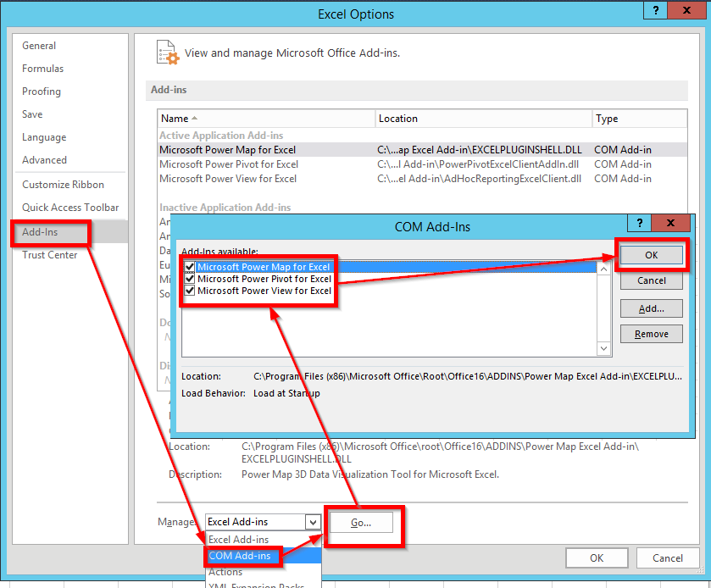Click the add-ins list scroll down arrow
Screen dimensions: 711x588
(603, 348)
